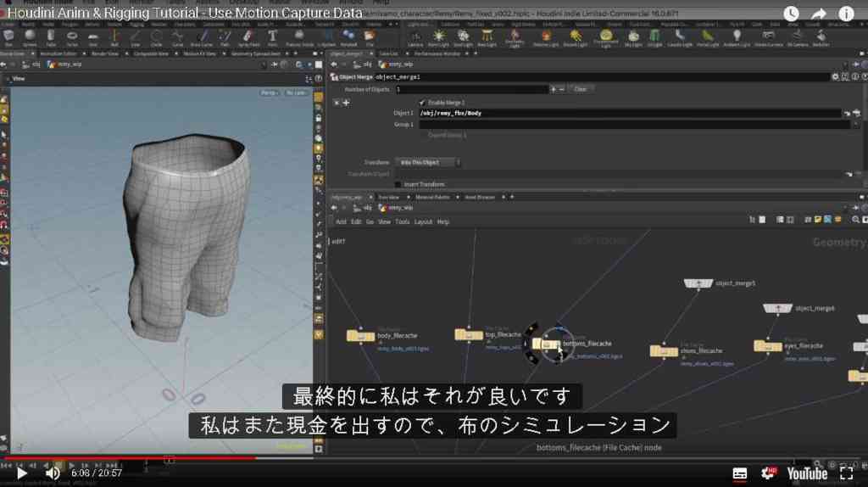Select the File shelf tool
Viewport: 868px width, 487px height.
[x=370, y=37]
